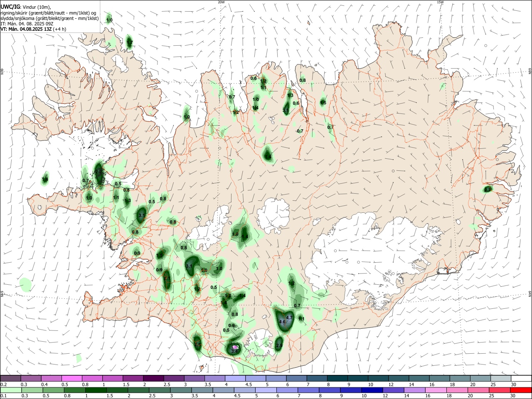Pick the red 25–30 rain swatch
Viewport: 532px width, 399px height.
[500, 390]
